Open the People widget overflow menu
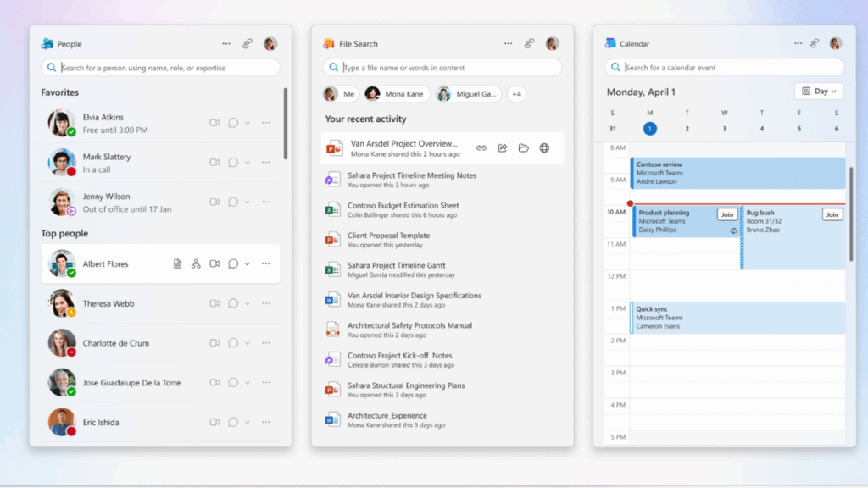The height and width of the screenshot is (488, 868). [x=225, y=42]
